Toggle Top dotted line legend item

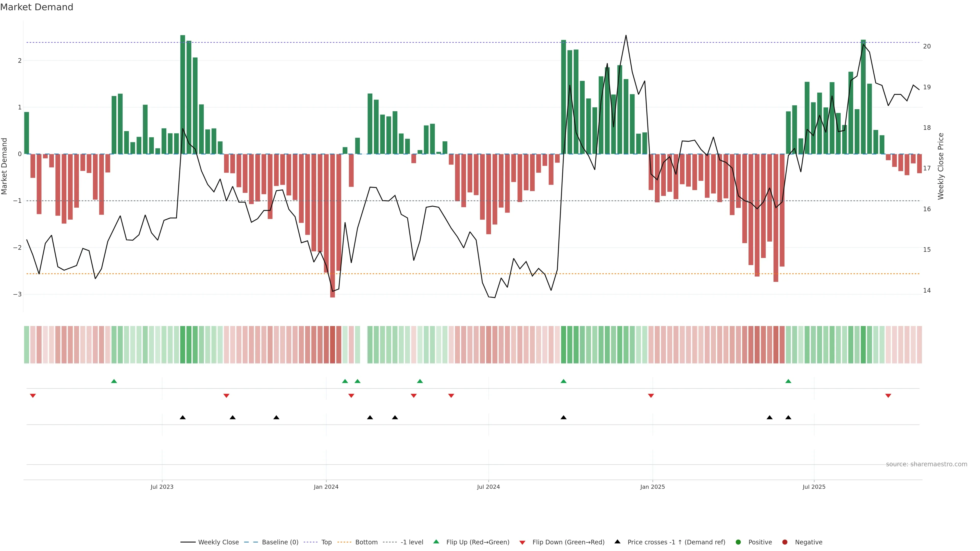coord(326,542)
